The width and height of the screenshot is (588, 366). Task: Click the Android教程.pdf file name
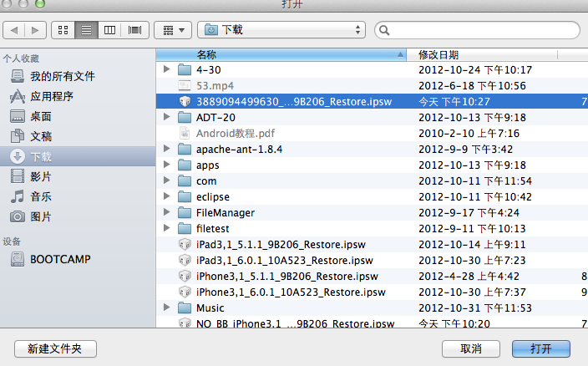tap(236, 134)
